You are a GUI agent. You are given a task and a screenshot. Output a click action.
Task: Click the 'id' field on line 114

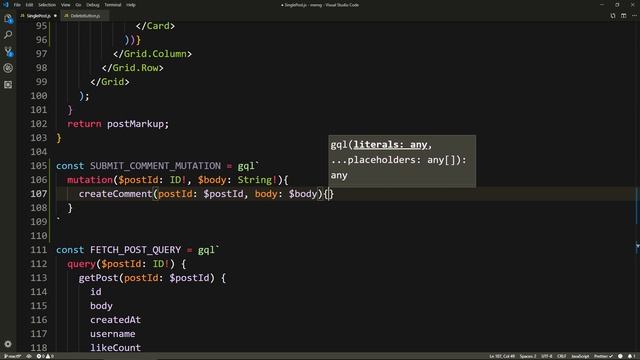96,292
